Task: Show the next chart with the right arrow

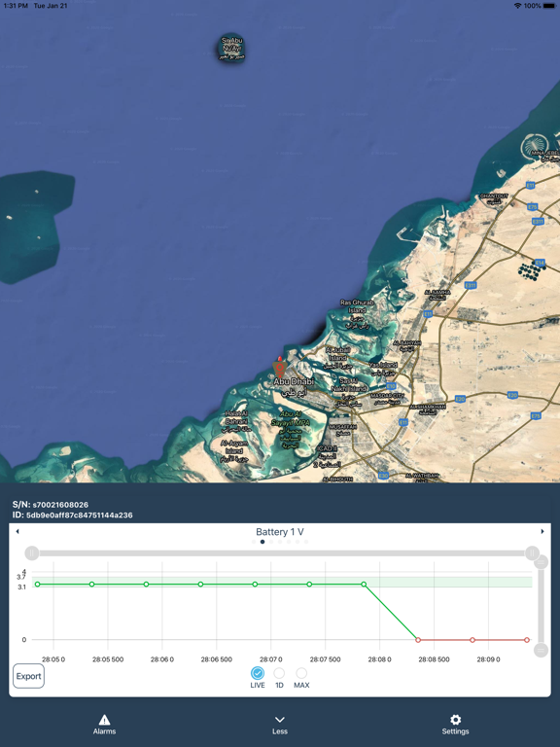Action: (x=542, y=531)
